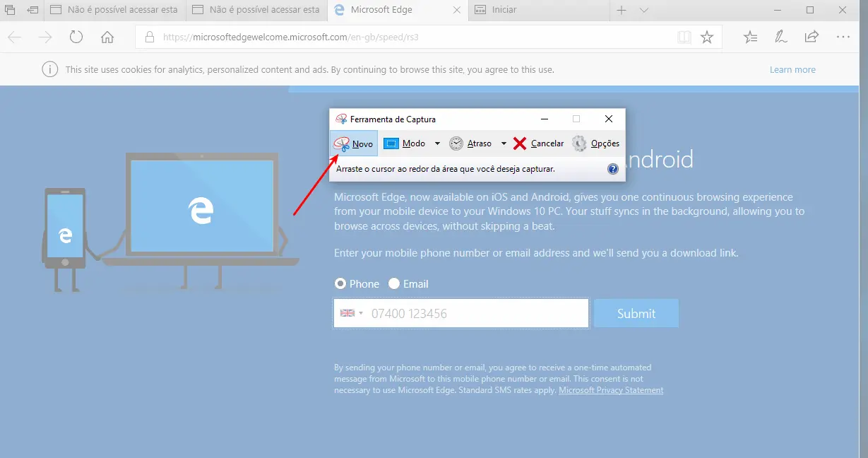Click Cancelar with the red X
Image resolution: width=868 pixels, height=458 pixels.
[538, 143]
